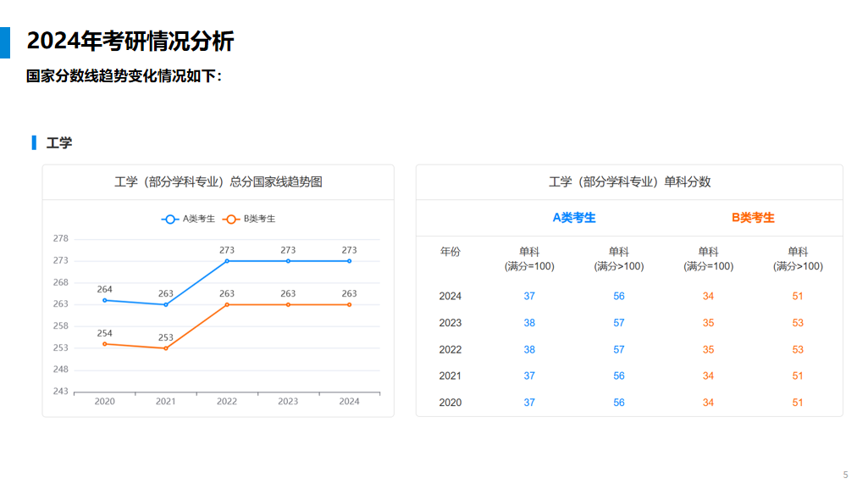
Task: Click the B类考生 2020 data point marker (254)
Action: click(x=105, y=343)
